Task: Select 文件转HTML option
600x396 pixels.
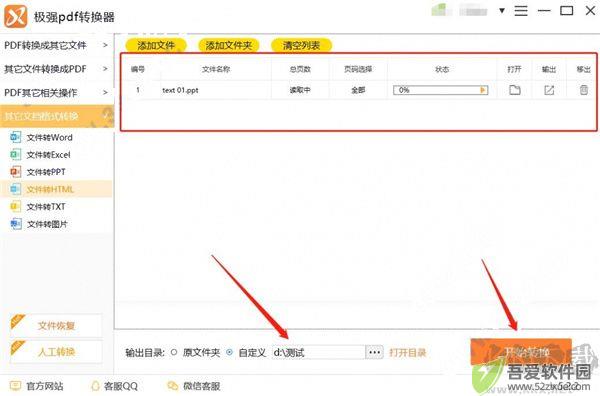Action: click(x=50, y=189)
